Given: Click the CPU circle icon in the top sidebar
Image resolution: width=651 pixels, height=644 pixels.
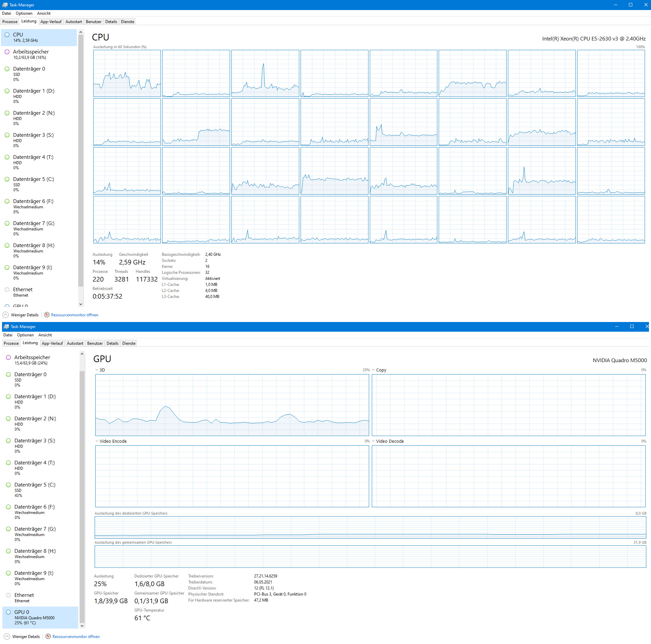Looking at the screenshot, I should [7, 35].
